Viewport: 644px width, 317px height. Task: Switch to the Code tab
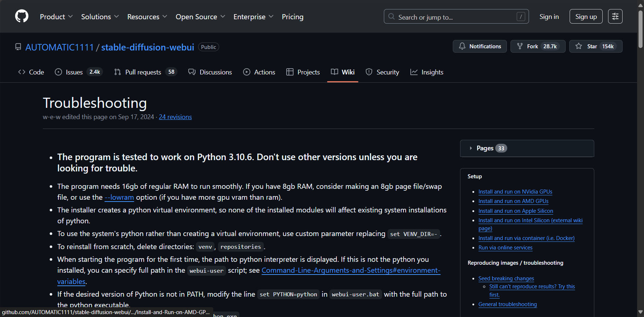[31, 72]
